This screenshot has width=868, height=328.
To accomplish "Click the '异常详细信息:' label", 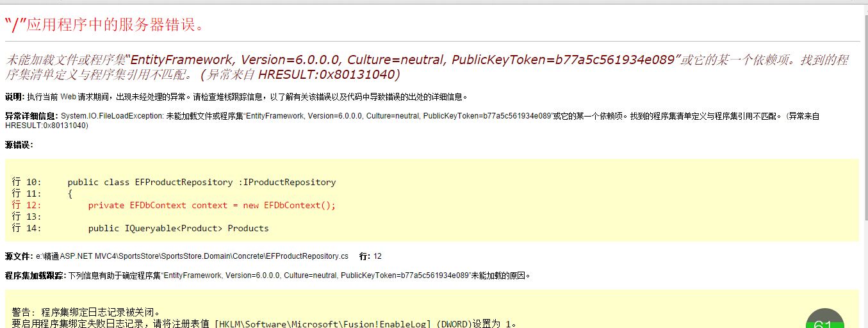I will click(31, 117).
